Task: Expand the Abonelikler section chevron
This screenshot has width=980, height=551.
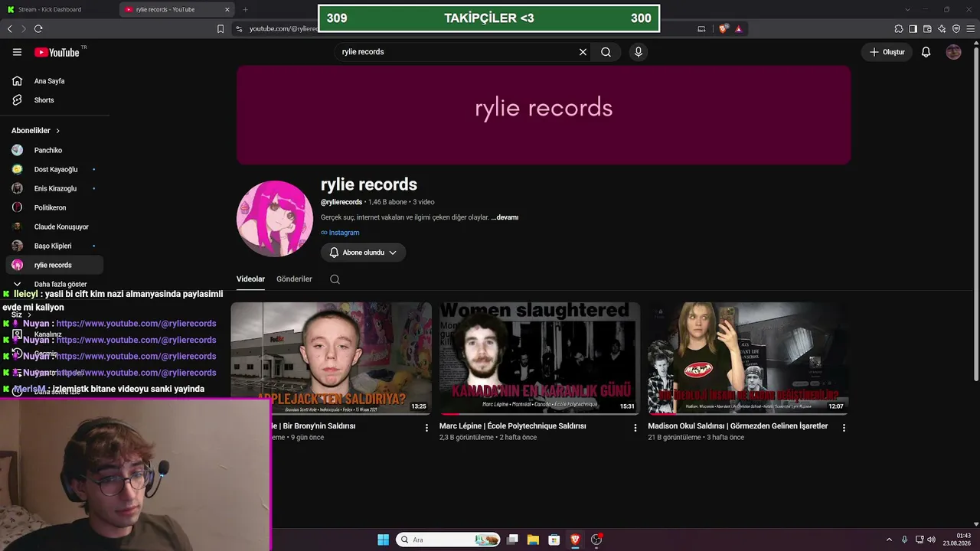Action: pyautogui.click(x=57, y=131)
